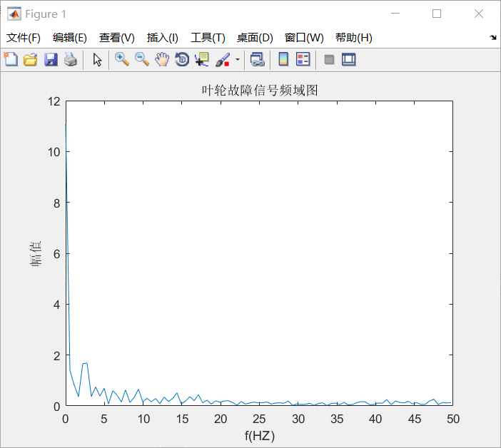Open the 窗口(W) menu
The height and width of the screenshot is (448, 501).
[x=304, y=38]
